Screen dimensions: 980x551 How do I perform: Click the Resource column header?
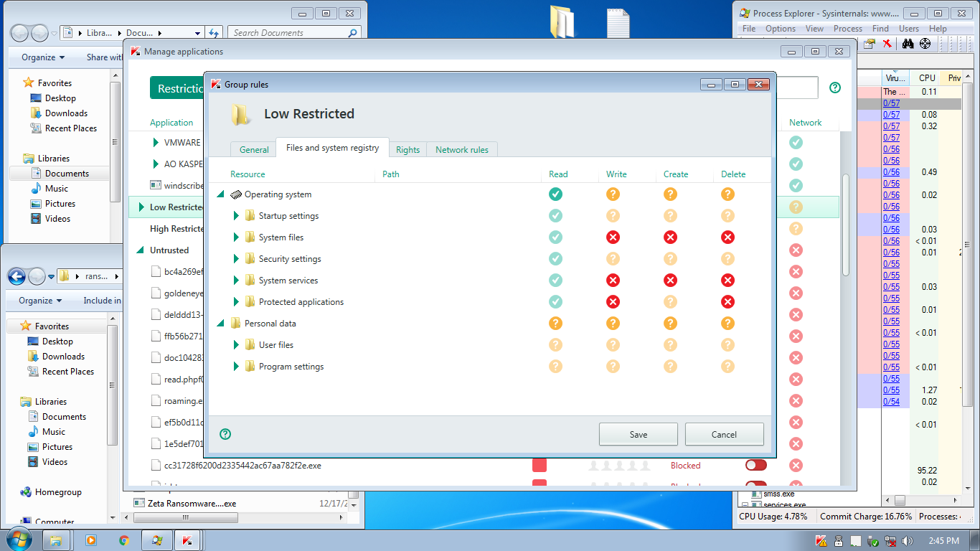pos(248,174)
